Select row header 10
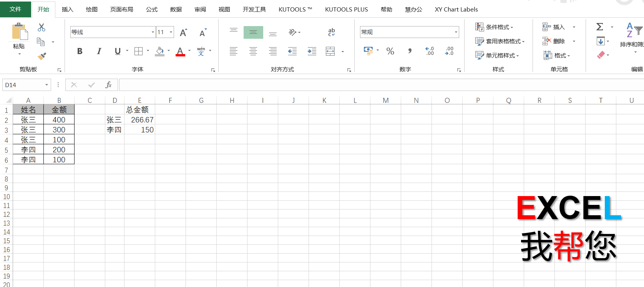This screenshot has width=644, height=287. pyautogui.click(x=6, y=197)
